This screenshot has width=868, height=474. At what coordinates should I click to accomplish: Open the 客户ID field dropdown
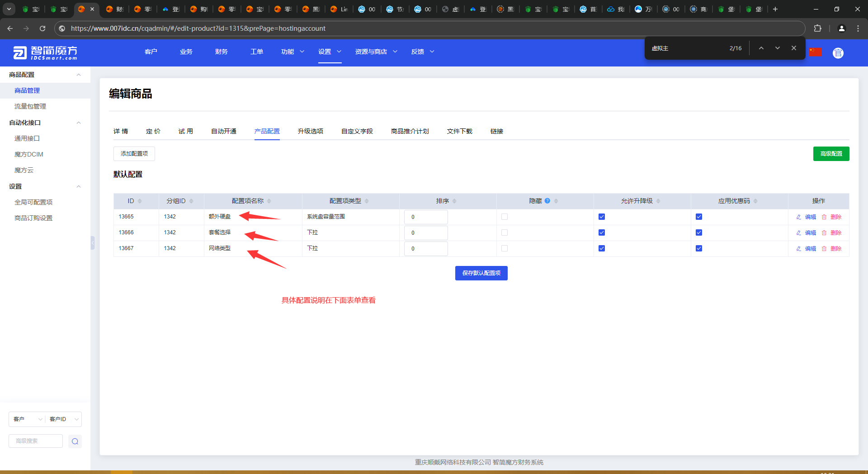64,419
